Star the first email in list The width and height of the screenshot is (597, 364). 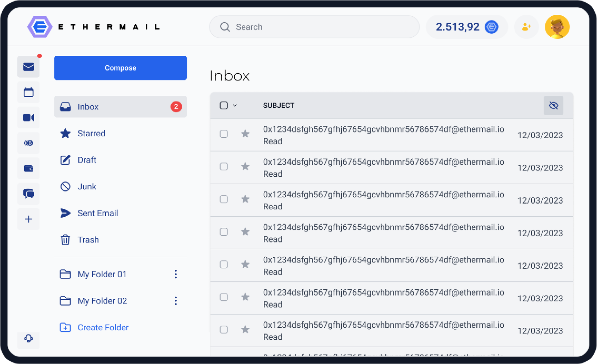click(x=245, y=134)
